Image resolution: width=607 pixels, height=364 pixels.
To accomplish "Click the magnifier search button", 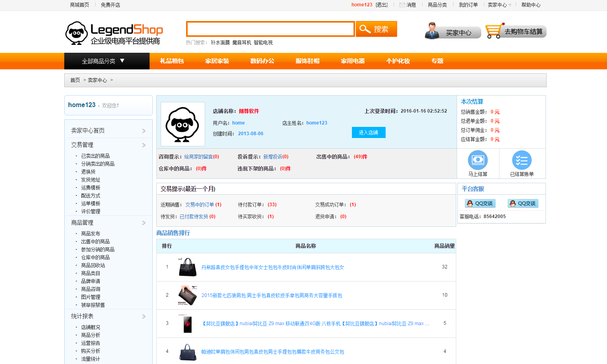I will pyautogui.click(x=376, y=29).
